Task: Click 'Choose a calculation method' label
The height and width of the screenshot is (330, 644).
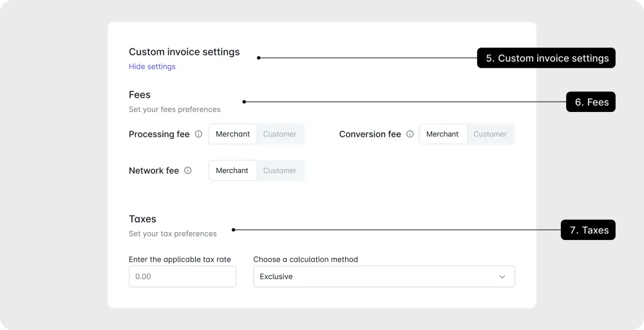Action: point(305,259)
